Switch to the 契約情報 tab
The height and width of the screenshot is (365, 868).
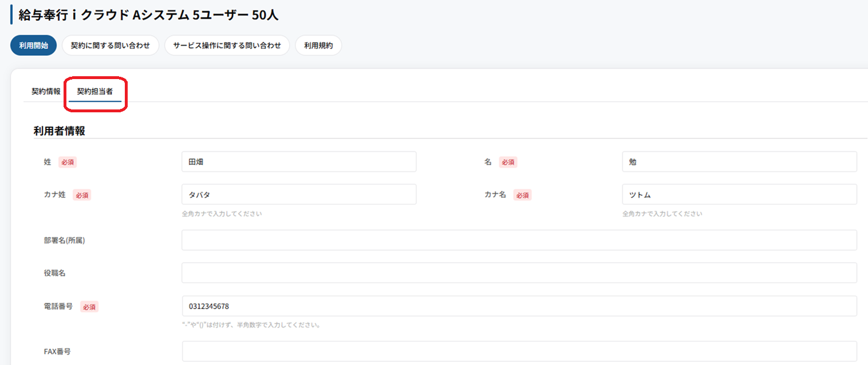[46, 91]
